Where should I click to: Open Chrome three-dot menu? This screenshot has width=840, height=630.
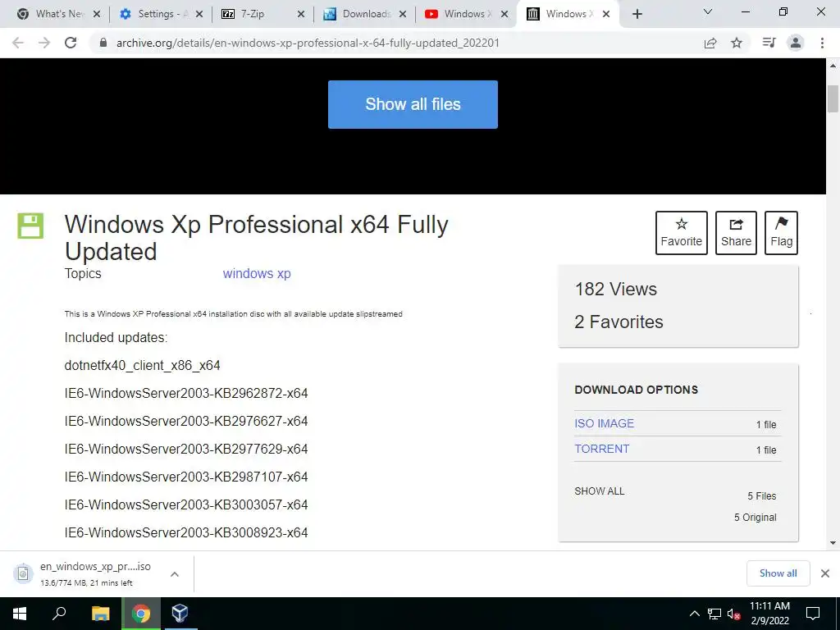822,43
